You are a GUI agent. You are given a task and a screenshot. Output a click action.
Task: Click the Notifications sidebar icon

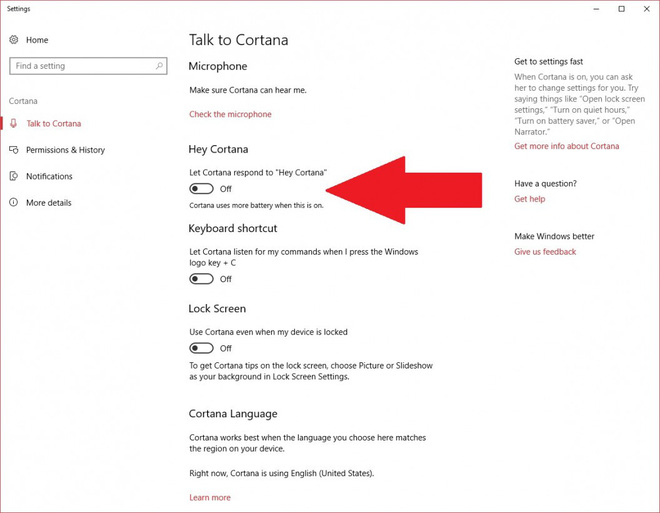[14, 176]
